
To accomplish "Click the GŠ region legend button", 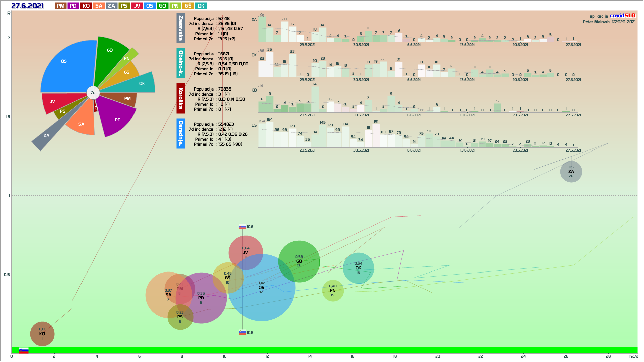I will click(x=188, y=6).
